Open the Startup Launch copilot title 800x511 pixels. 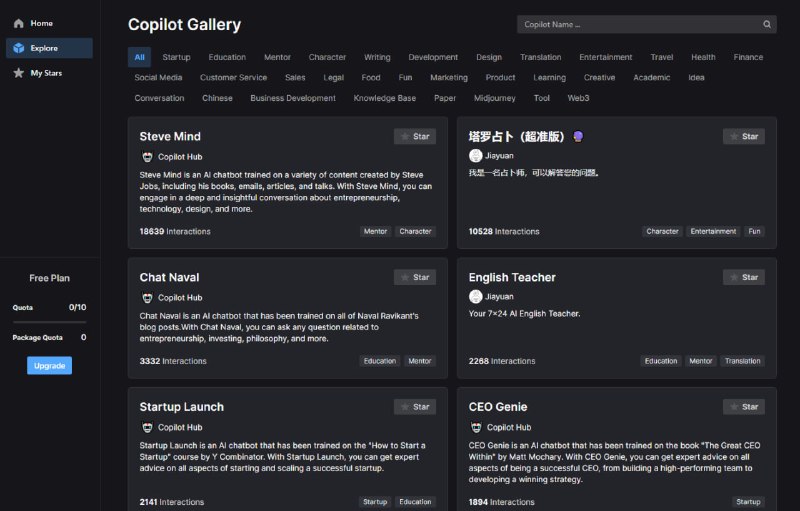[182, 407]
